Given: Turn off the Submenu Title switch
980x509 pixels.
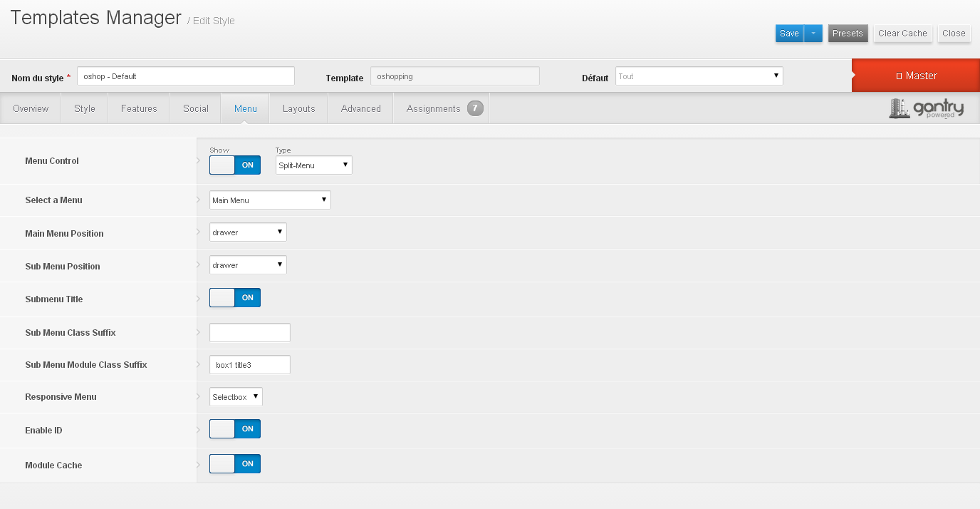Looking at the screenshot, I should click(x=235, y=298).
